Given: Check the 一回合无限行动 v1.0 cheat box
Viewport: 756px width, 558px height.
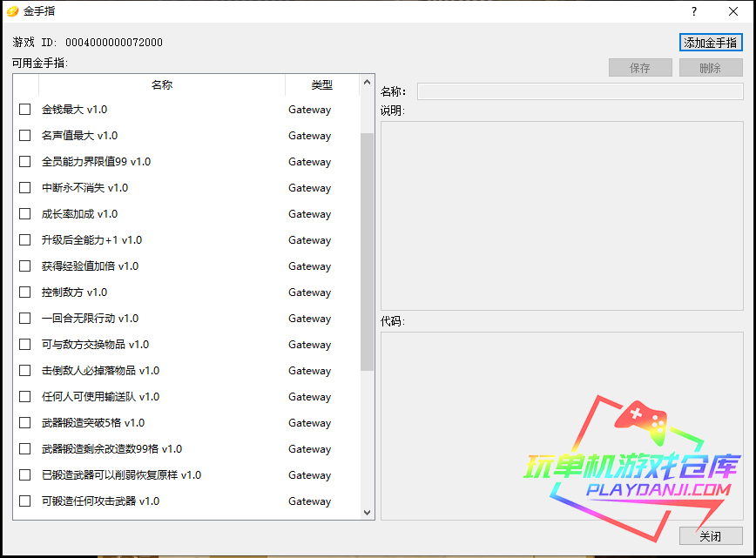Looking at the screenshot, I should pyautogui.click(x=25, y=319).
